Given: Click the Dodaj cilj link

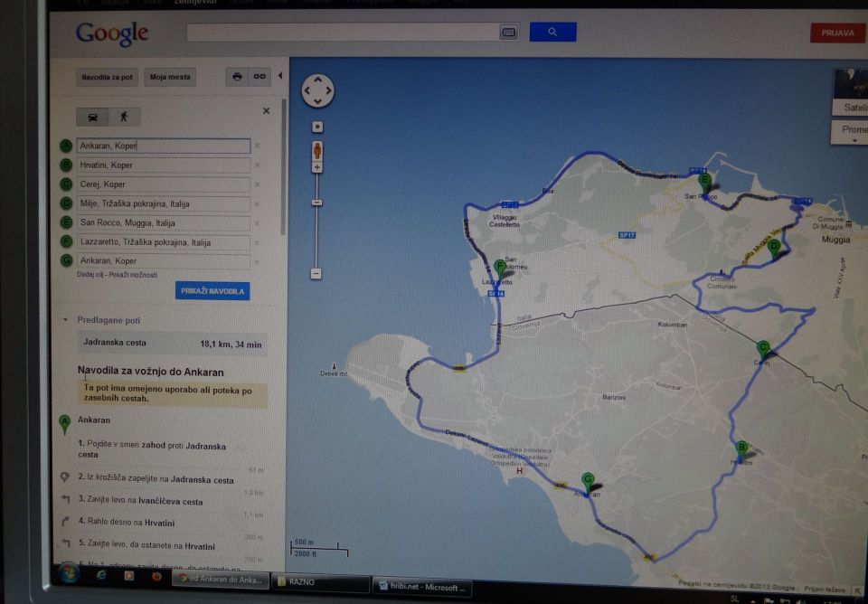Looking at the screenshot, I should click(x=91, y=275).
